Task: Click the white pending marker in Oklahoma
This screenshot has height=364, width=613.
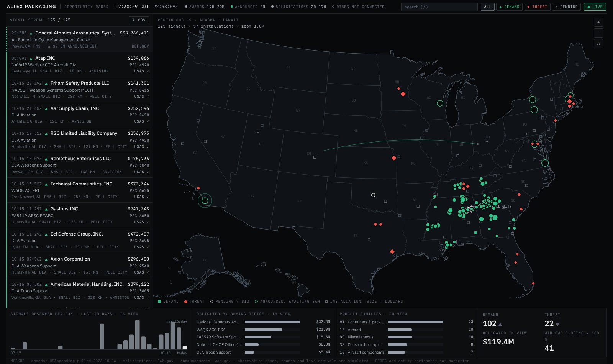Action: pyautogui.click(x=373, y=195)
